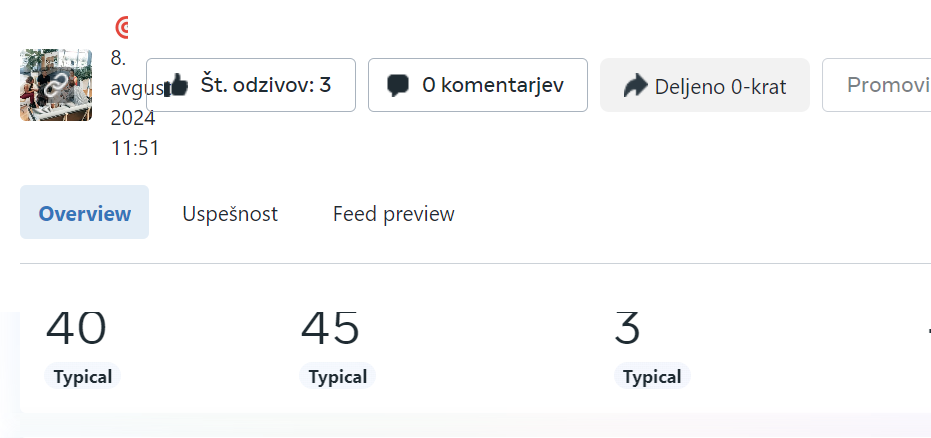Click the chain link icon on thumbnail
Image resolution: width=931 pixels, height=438 pixels.
pos(55,87)
